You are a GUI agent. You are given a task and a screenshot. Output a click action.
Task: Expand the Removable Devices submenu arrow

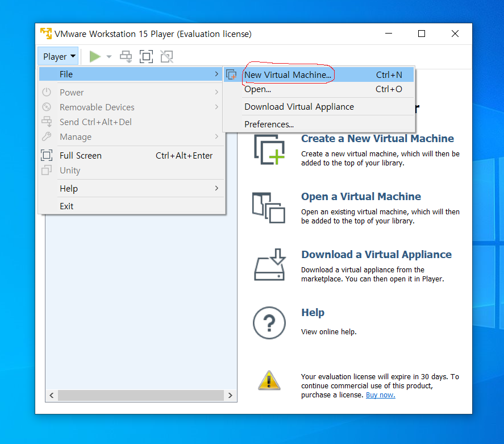point(216,107)
